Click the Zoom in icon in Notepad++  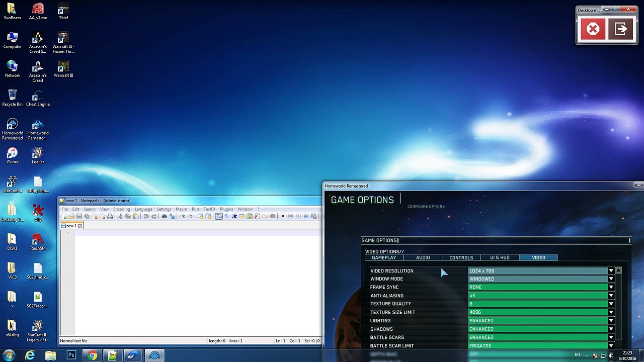click(183, 216)
